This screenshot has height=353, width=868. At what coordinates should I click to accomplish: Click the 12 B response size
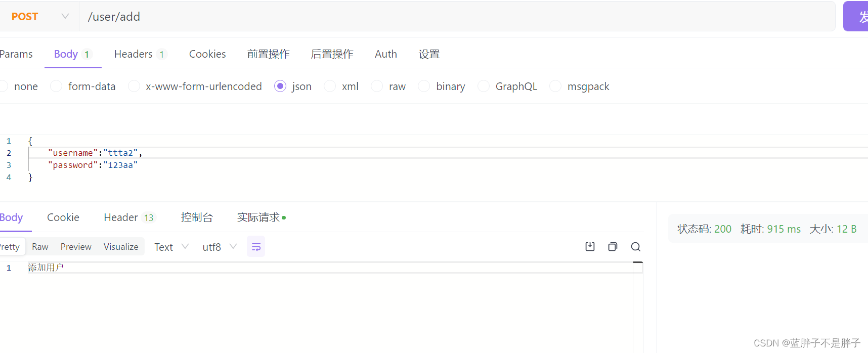click(x=847, y=229)
